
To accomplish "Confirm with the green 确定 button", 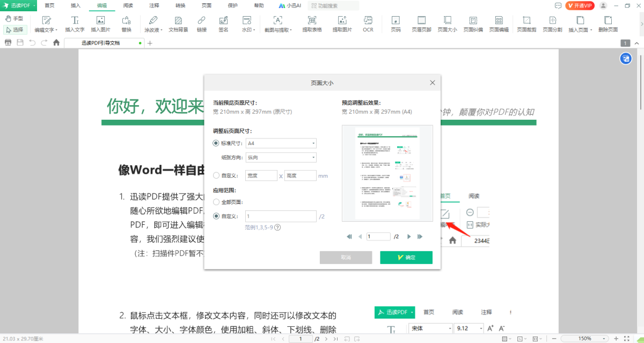I will tap(406, 258).
